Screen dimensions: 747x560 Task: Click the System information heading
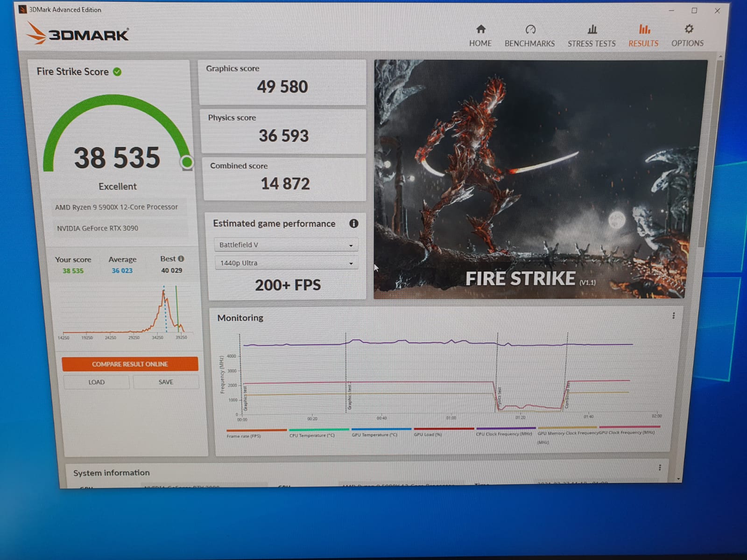click(111, 473)
